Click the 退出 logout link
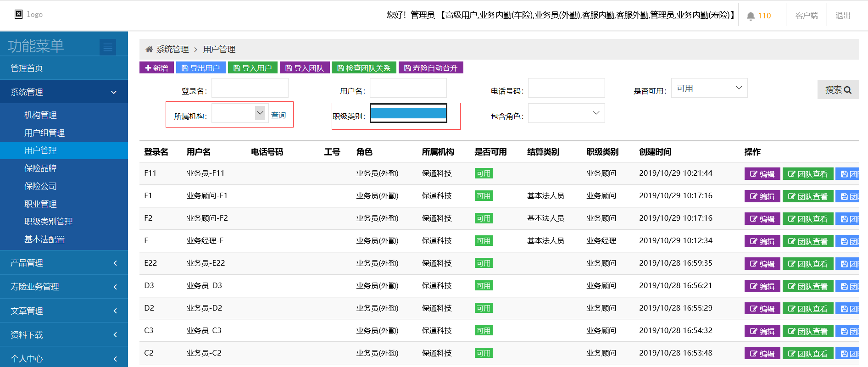 pyautogui.click(x=843, y=16)
